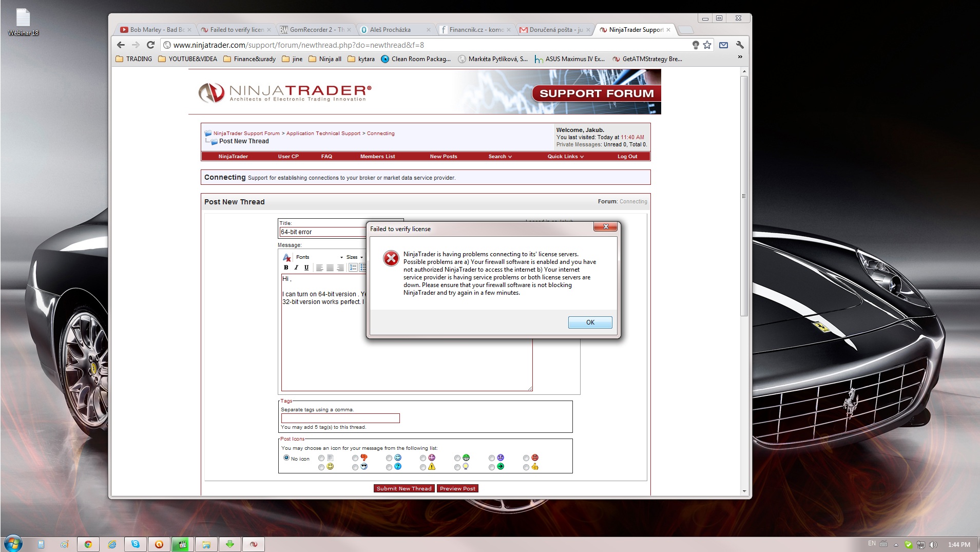Open the Application Technical Support breadcrumb link
This screenshot has height=552, width=980.
323,134
